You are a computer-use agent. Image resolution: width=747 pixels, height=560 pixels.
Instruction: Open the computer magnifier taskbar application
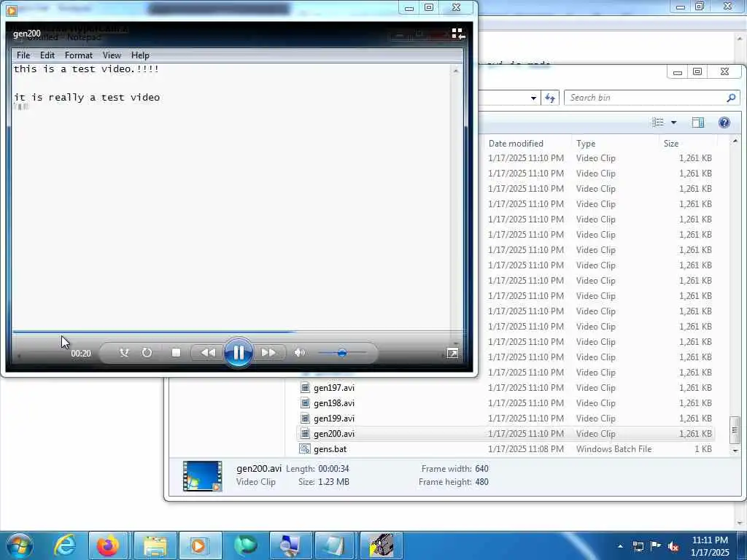tap(290, 545)
